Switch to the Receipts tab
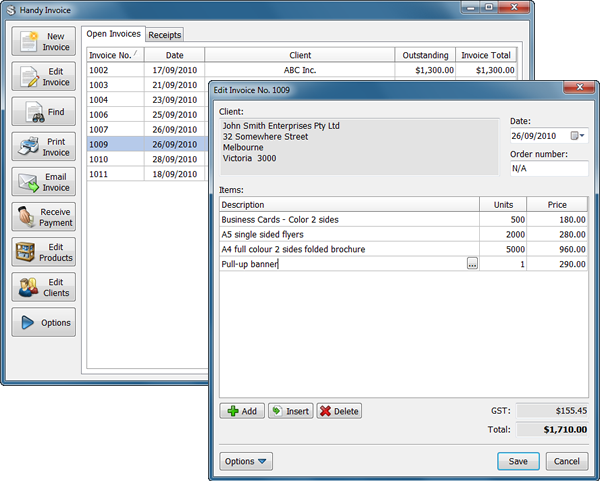600x481 pixels. 165,35
